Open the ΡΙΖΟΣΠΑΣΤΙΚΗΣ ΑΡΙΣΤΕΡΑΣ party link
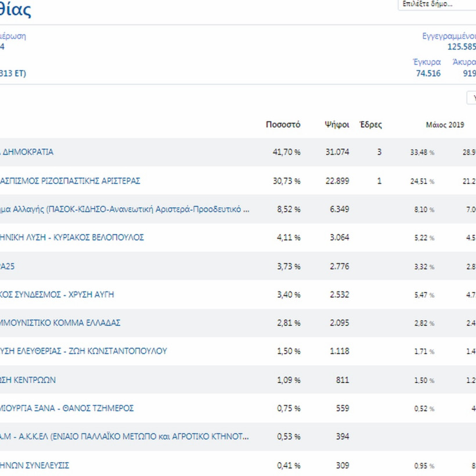This screenshot has width=476, height=476. (x=70, y=181)
